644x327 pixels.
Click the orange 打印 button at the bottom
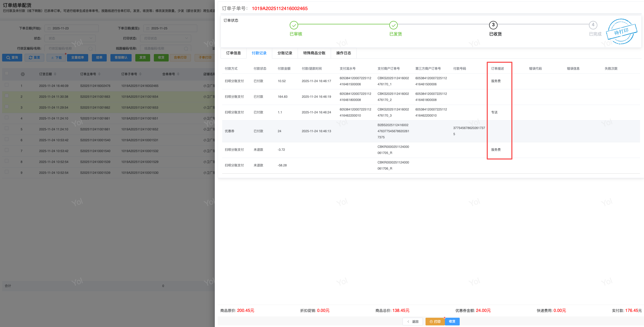(x=435, y=321)
